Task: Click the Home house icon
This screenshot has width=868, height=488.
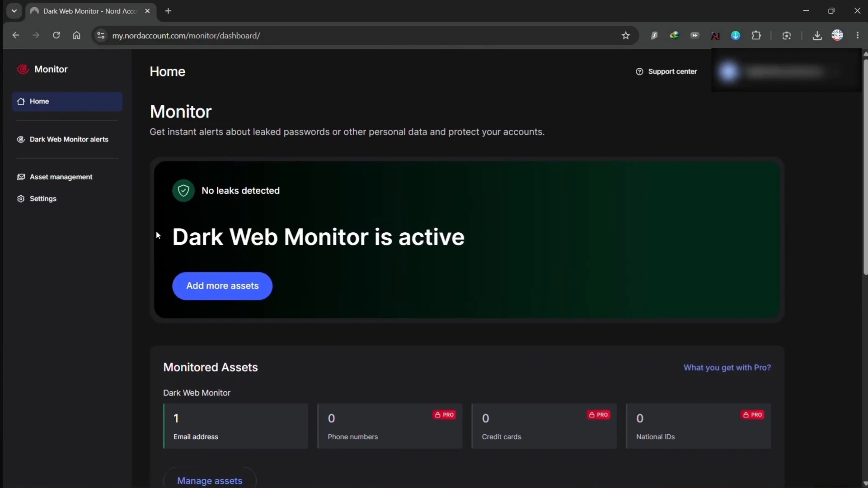Action: tap(21, 101)
